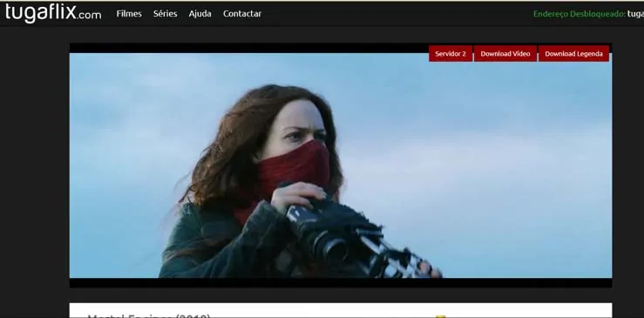Open the Séries menu item
Image resolution: width=644 pixels, height=318 pixels.
165,14
